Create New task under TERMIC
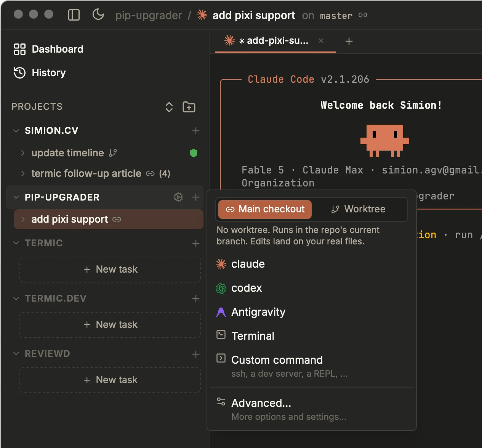 [110, 270]
